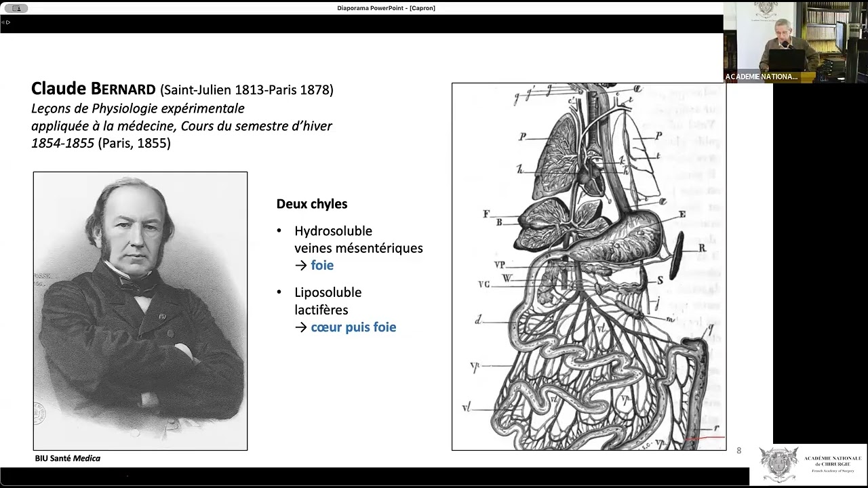Click the blue 'cœur puis foie' text
The height and width of the screenshot is (488, 868).
coord(353,327)
